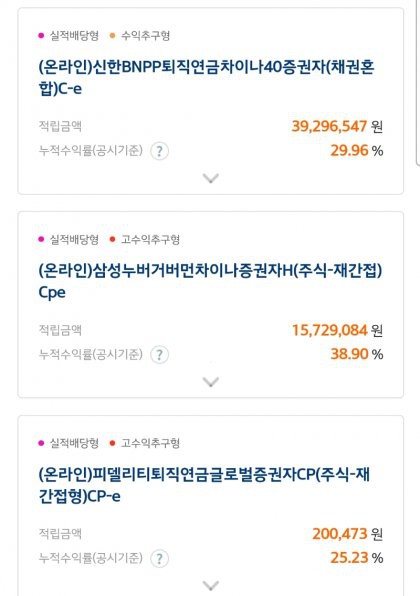The height and width of the screenshot is (596, 420).
Task: Open help icon for 삼성누버거버먼 fund cumulative return
Action: pyautogui.click(x=160, y=355)
